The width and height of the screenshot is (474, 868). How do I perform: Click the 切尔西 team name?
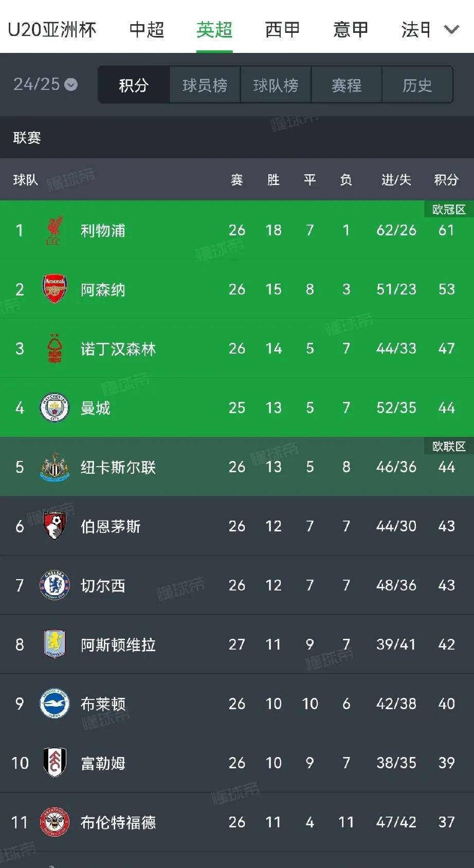[x=103, y=585]
